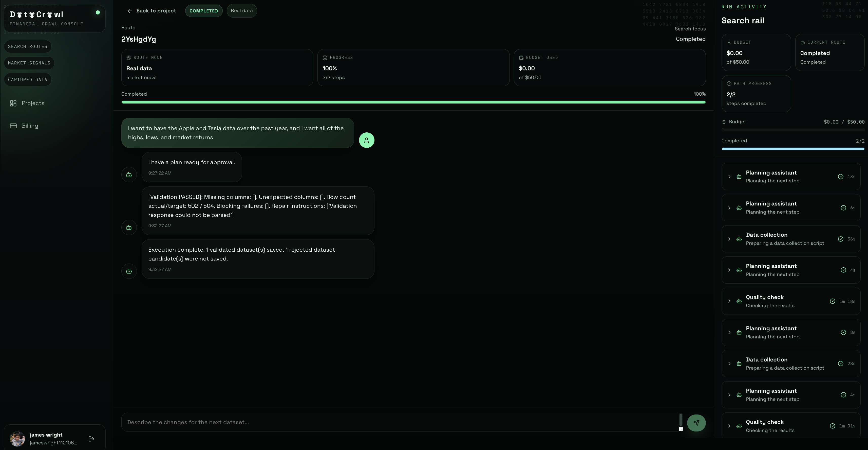Expand the Data collection 56s entry
Viewport: 868px width, 450px height.
[x=729, y=239]
